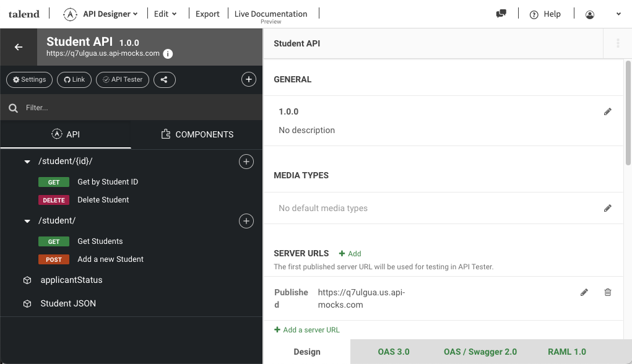Click Add a server URL link
Viewport: 632px width, 364px height.
[307, 329]
